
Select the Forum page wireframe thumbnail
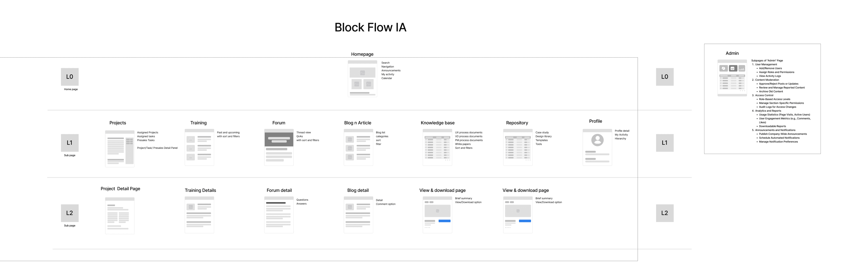click(279, 148)
